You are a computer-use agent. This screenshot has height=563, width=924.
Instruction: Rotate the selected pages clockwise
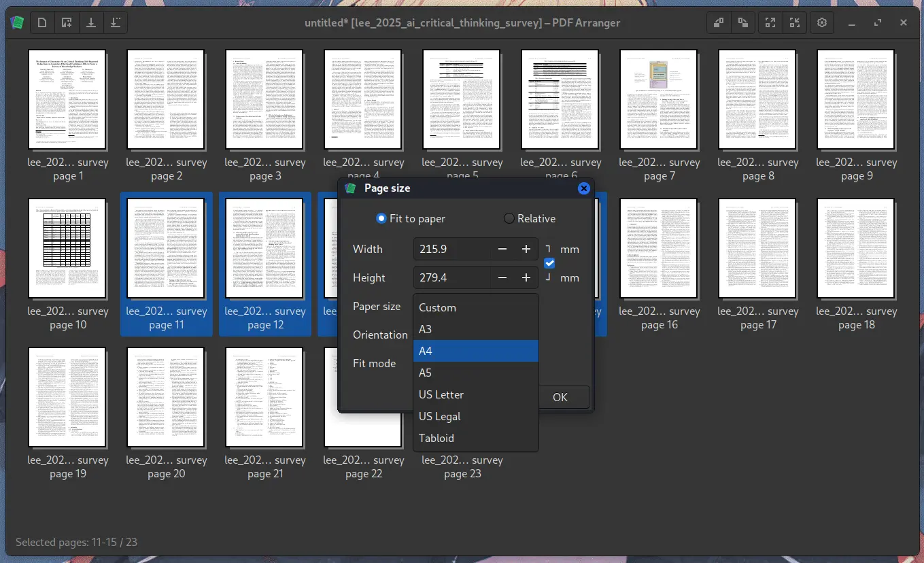[743, 22]
